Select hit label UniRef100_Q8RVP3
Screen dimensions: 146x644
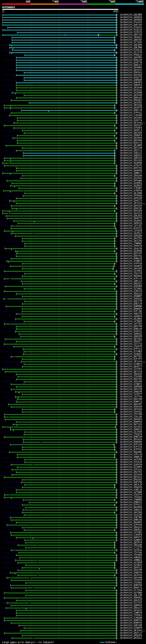[131, 85]
